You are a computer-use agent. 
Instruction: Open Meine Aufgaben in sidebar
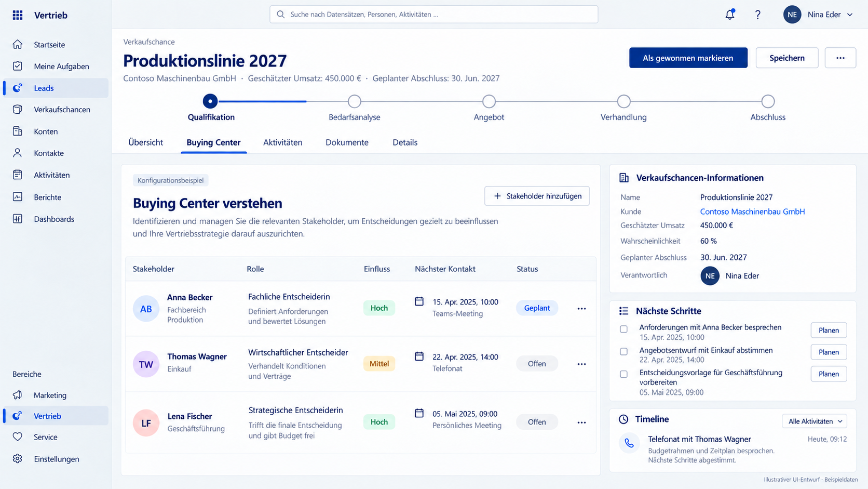pyautogui.click(x=56, y=66)
